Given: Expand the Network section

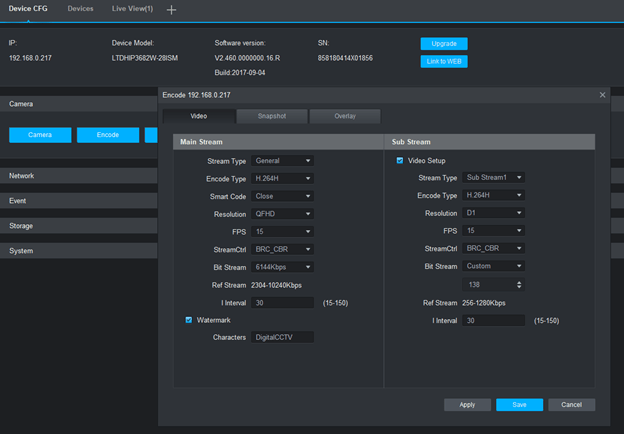Looking at the screenshot, I should click(22, 176).
